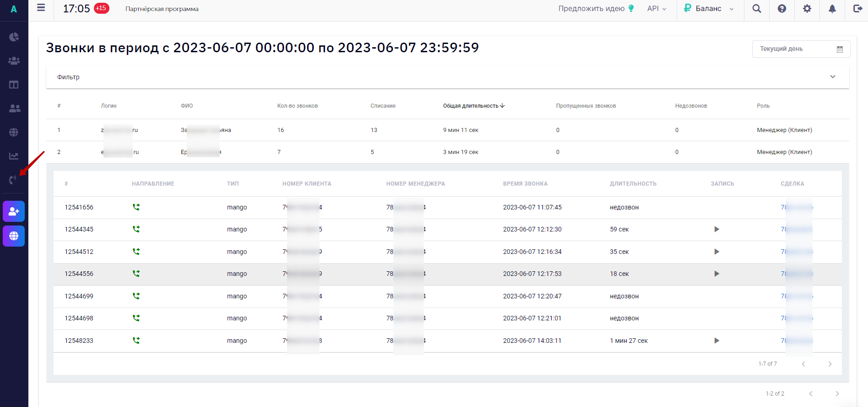Open the analytics line chart sidebar icon
The image size is (868, 407).
tap(14, 156)
